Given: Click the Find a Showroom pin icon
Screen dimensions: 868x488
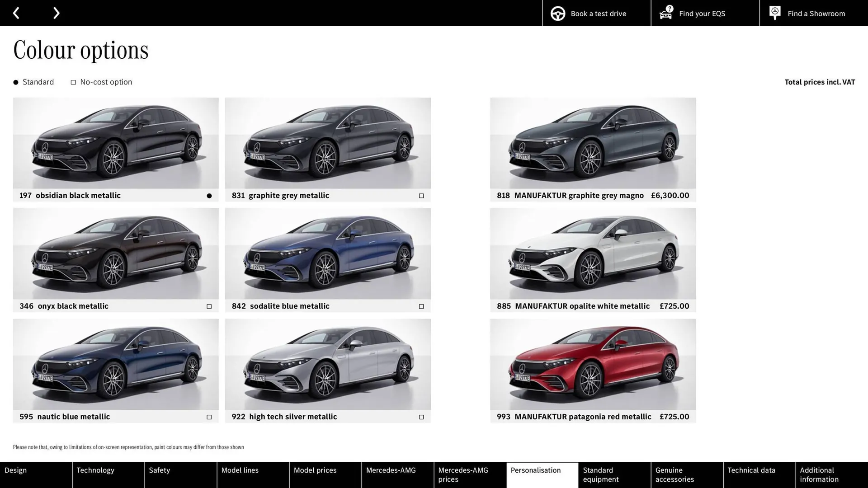Looking at the screenshot, I should [774, 13].
